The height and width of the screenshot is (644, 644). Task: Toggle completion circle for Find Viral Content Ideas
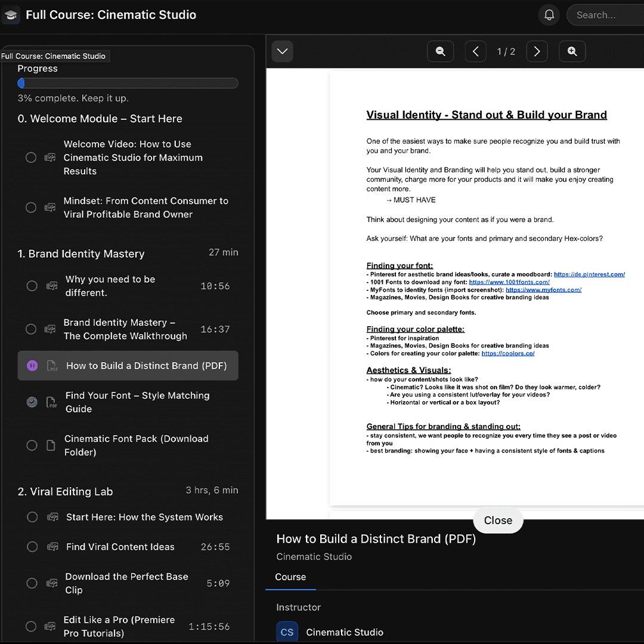(x=32, y=547)
